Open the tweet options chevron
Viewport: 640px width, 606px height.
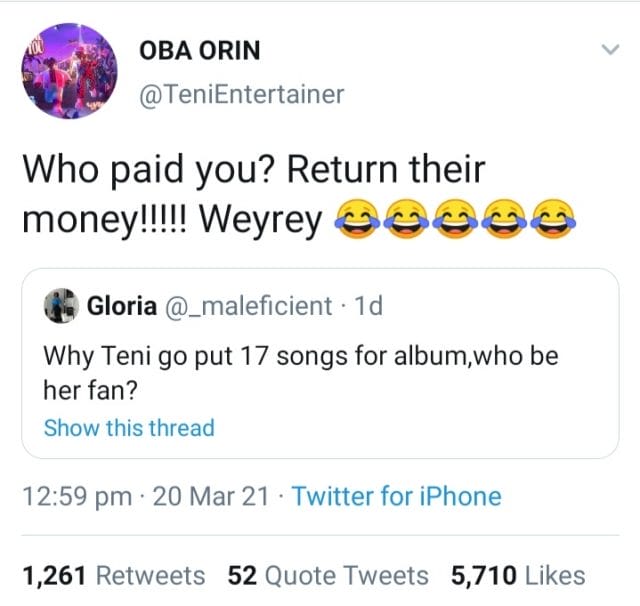click(608, 51)
